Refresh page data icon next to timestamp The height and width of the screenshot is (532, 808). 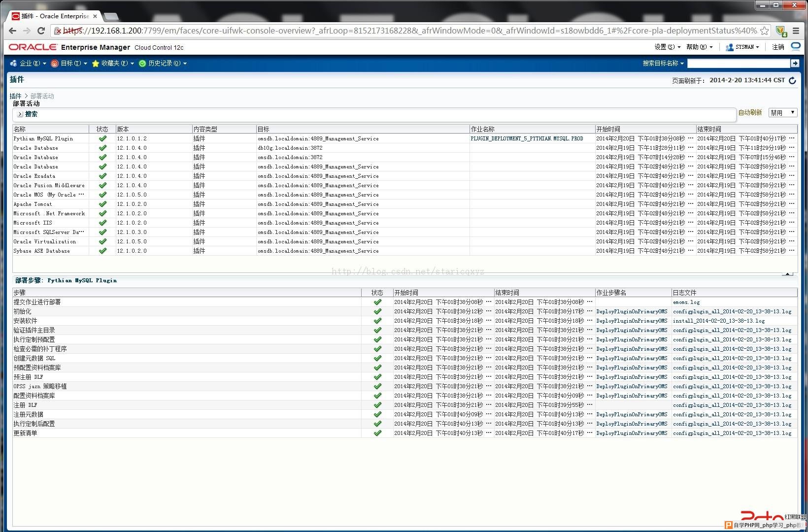(x=792, y=80)
